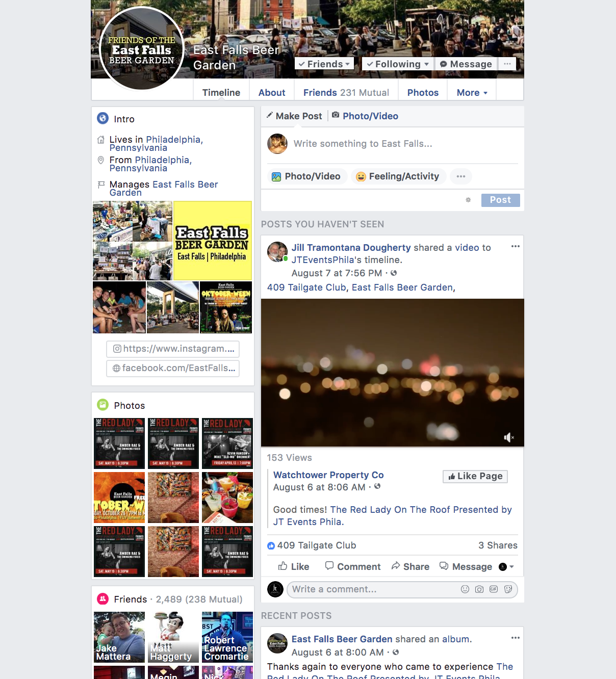616x679 pixels.
Task: Open the Photos tab
Action: tap(422, 92)
